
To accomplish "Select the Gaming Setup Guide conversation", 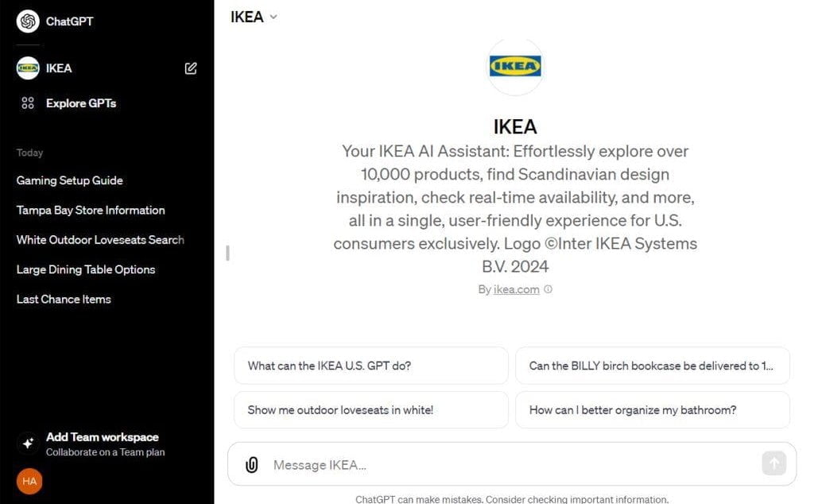I will point(69,180).
